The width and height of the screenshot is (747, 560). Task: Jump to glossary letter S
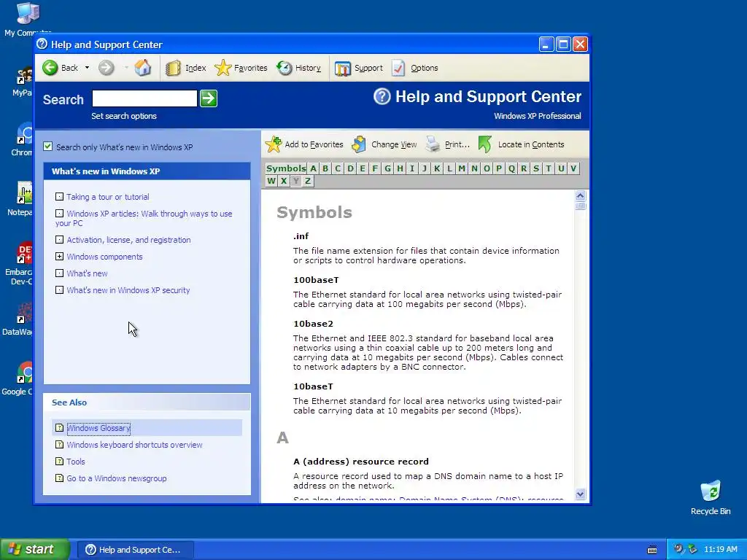pyautogui.click(x=536, y=168)
